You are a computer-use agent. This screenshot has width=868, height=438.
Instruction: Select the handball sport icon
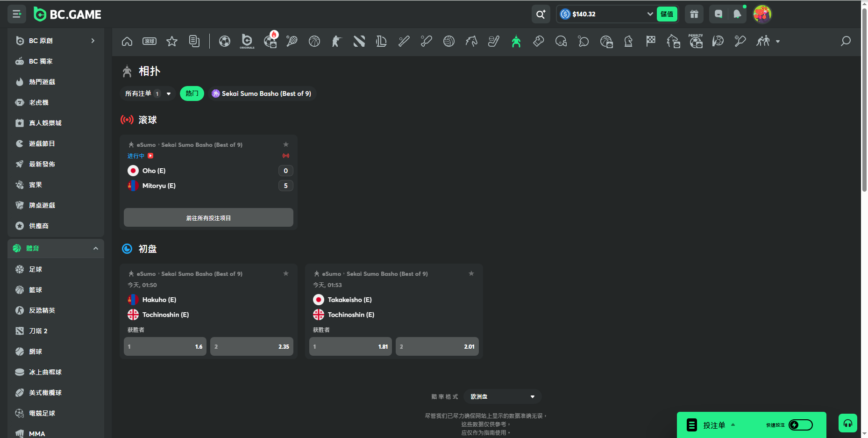718,41
